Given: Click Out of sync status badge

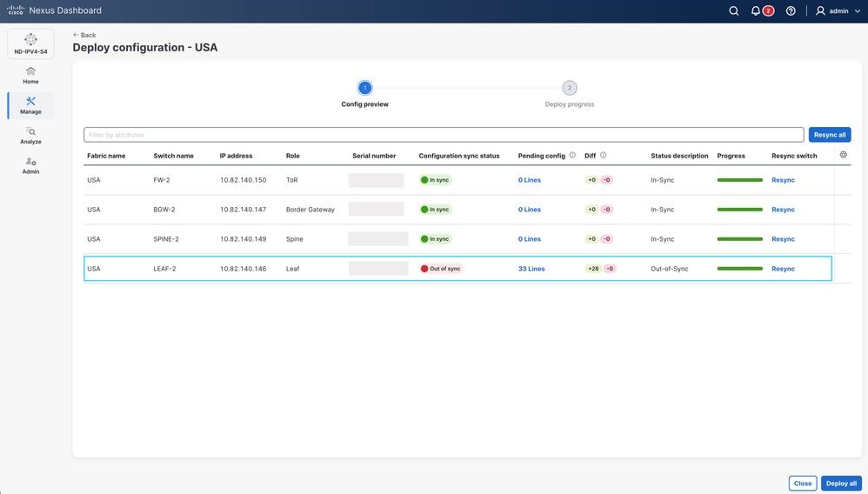Looking at the screenshot, I should point(441,269).
